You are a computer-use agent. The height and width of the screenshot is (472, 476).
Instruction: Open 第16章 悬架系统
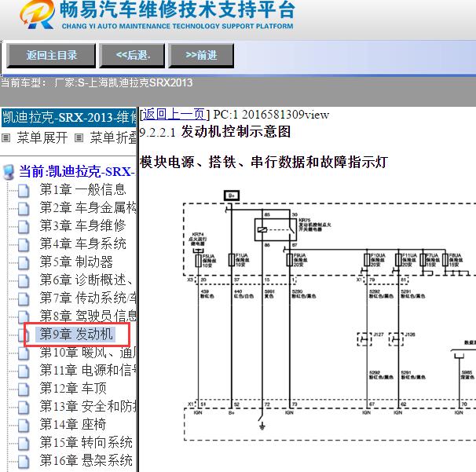point(86,461)
